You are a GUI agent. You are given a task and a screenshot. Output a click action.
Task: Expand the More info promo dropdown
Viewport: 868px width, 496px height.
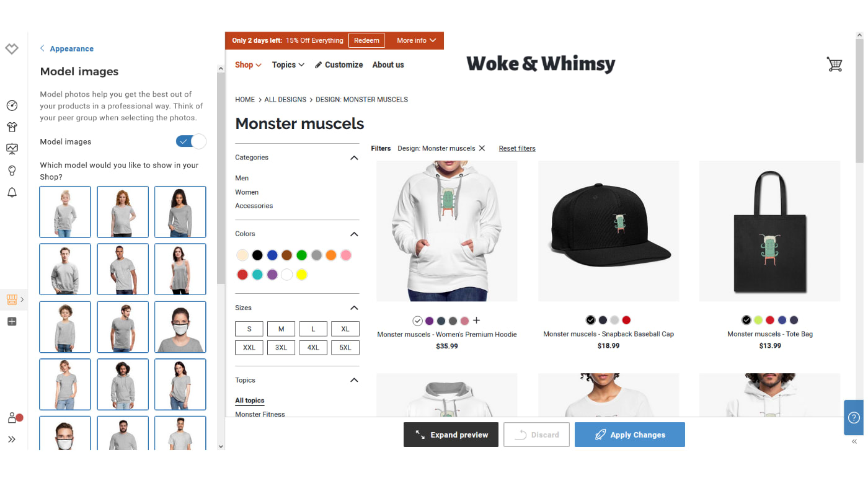[416, 40]
